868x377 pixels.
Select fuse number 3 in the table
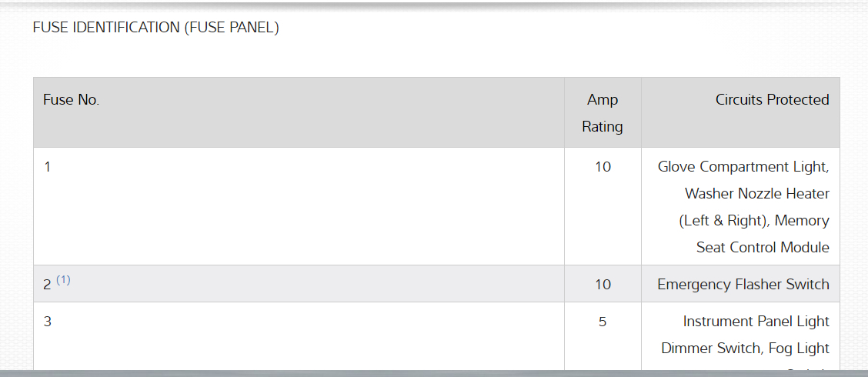[48, 322]
